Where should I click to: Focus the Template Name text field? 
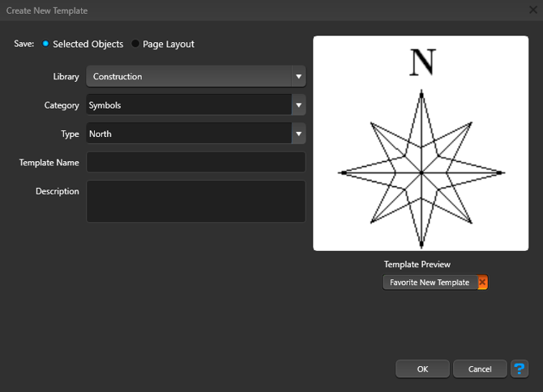[195, 162]
